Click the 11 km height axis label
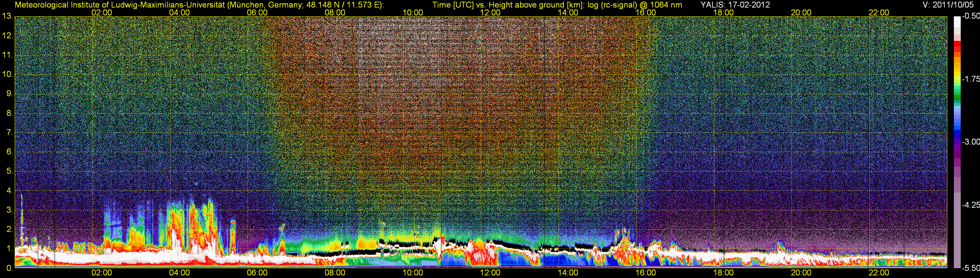 click(7, 55)
